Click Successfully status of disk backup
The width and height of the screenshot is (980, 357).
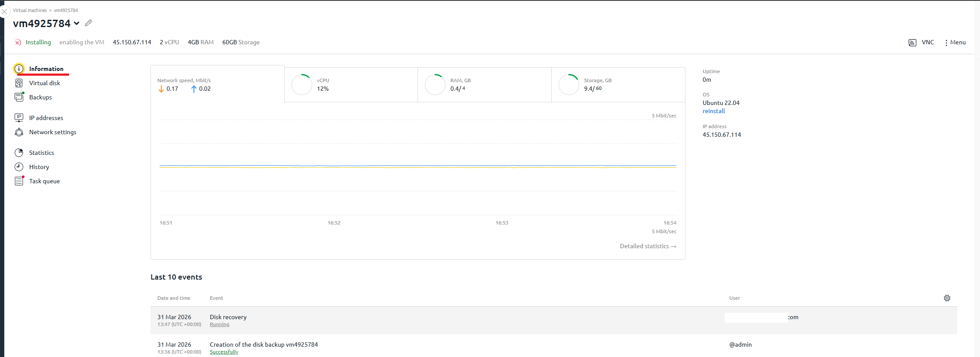click(x=224, y=352)
